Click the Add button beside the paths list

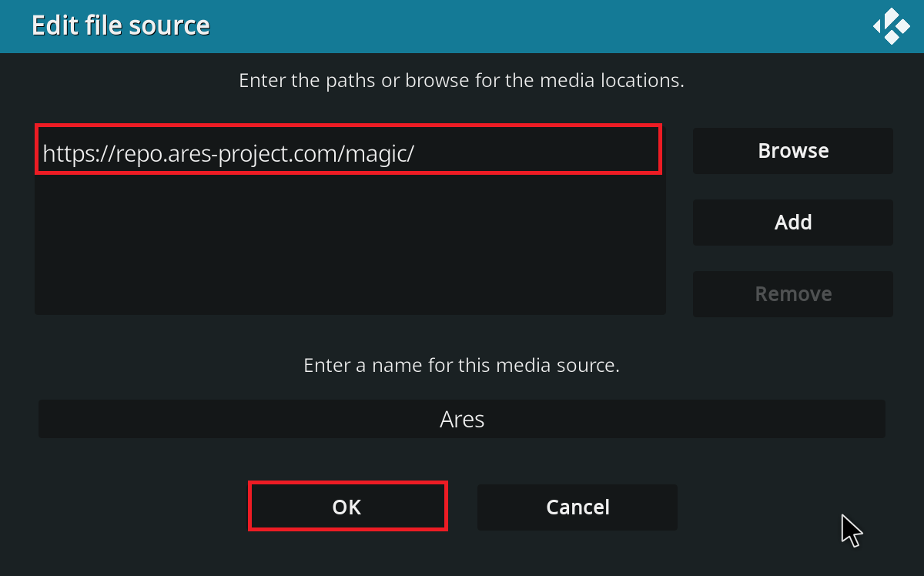click(x=793, y=223)
